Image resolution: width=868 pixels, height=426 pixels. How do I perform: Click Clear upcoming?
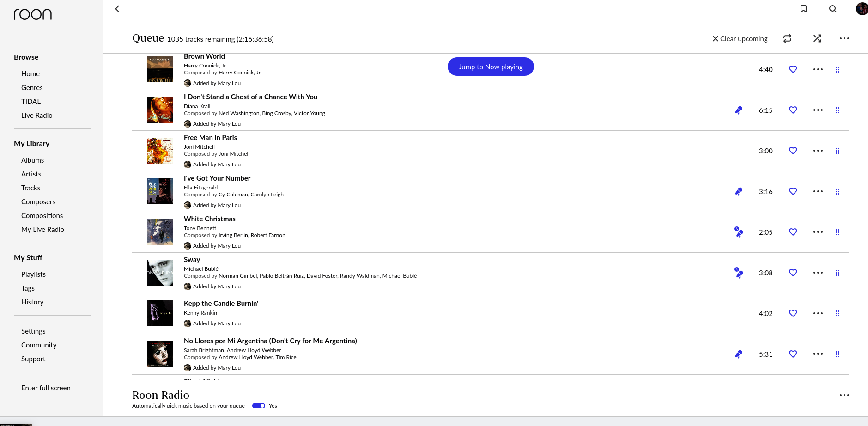point(740,39)
